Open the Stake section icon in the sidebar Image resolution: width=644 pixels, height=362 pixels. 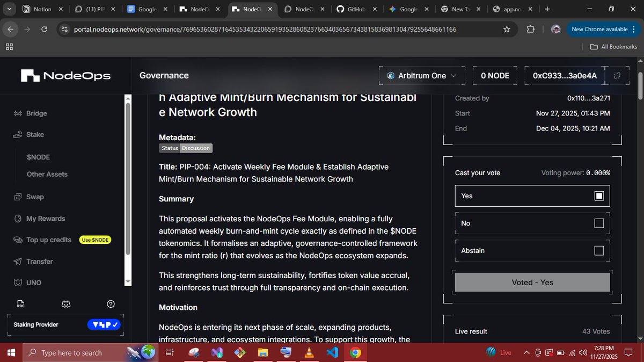(x=17, y=134)
